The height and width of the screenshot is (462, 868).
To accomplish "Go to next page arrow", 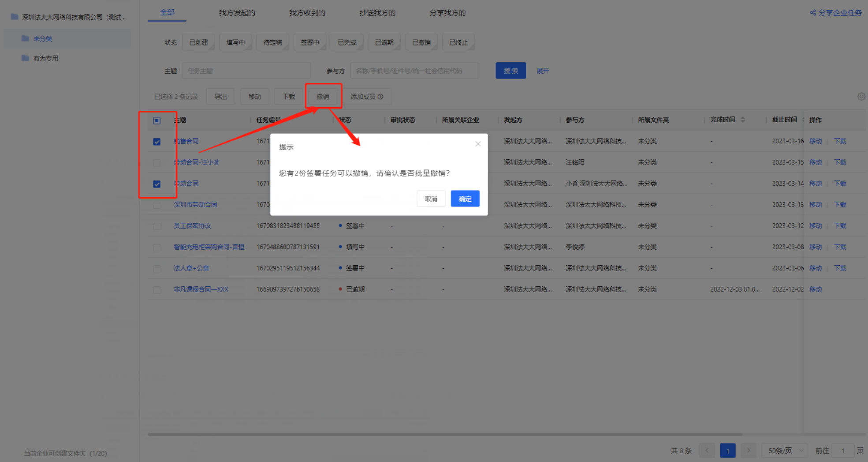I will 748,451.
